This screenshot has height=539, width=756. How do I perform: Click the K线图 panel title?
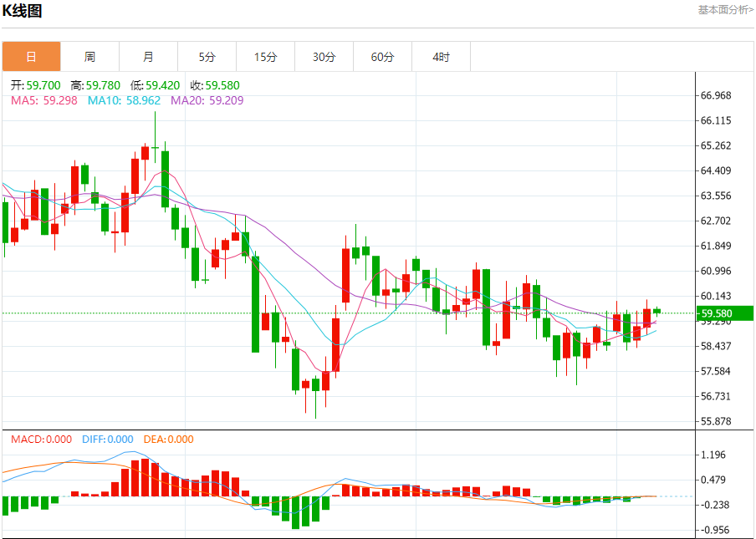[22, 12]
